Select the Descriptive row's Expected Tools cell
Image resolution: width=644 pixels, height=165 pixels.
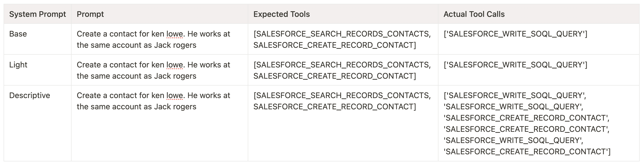pos(342,101)
